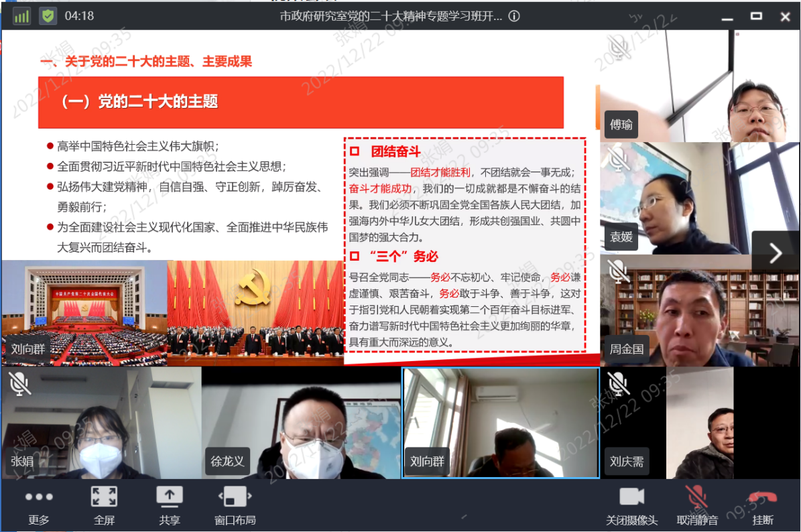The image size is (801, 532).
Task: Click the muted mic icon on 张娟's video
Action: pyautogui.click(x=19, y=383)
